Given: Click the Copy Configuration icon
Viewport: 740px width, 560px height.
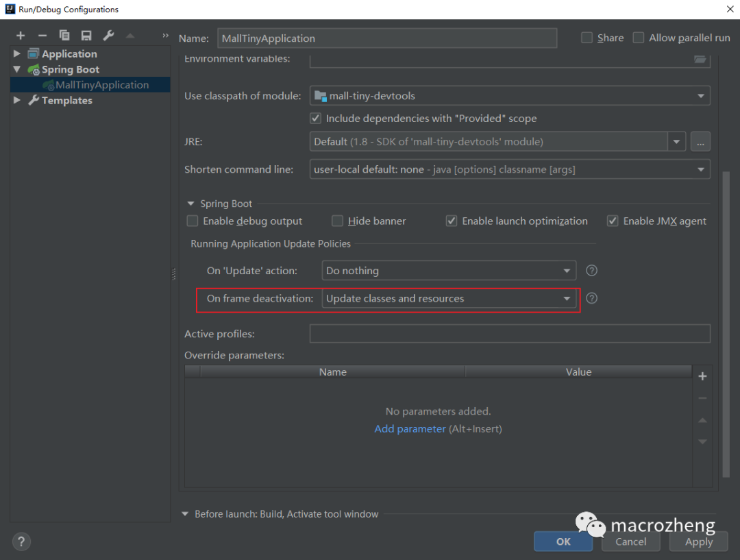Looking at the screenshot, I should point(64,36).
